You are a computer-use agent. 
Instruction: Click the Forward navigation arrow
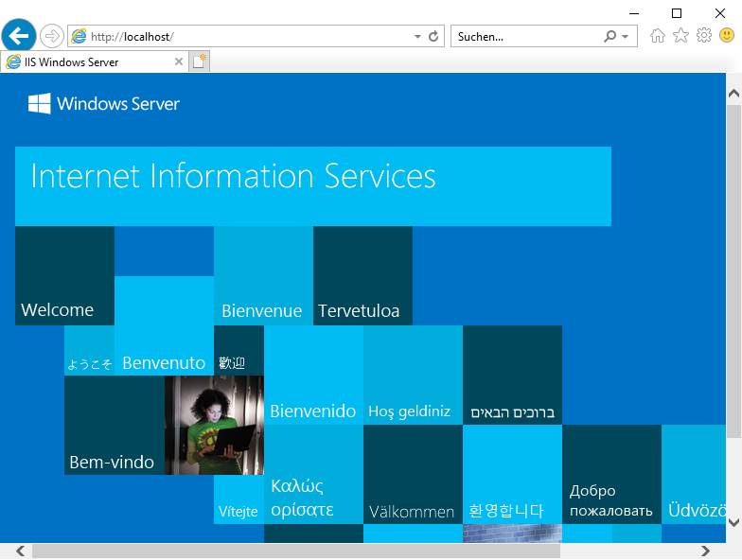(52, 36)
